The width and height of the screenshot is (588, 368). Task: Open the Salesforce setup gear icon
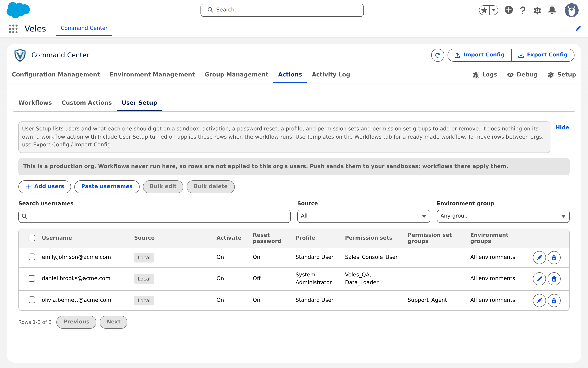(537, 10)
